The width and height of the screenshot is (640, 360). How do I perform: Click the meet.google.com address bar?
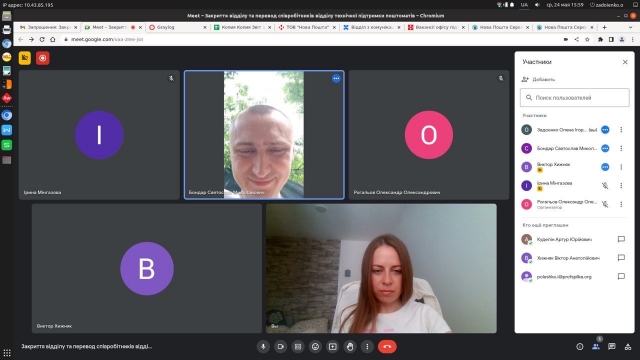(310, 40)
